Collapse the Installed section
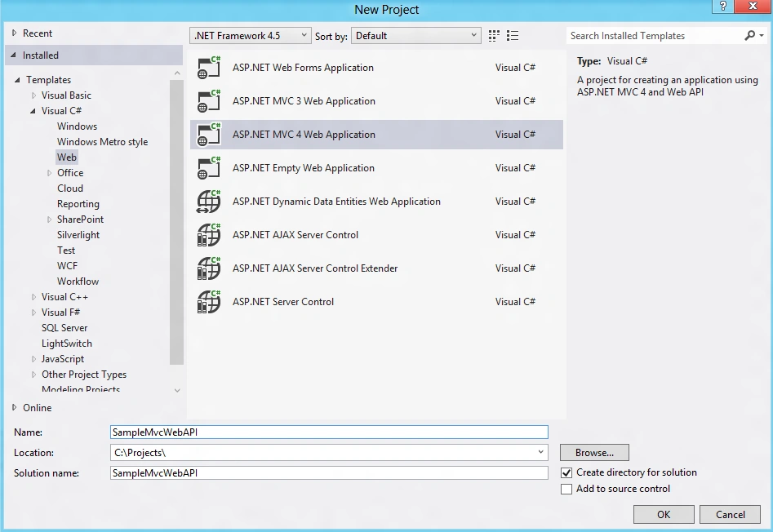The width and height of the screenshot is (773, 532). [x=13, y=55]
